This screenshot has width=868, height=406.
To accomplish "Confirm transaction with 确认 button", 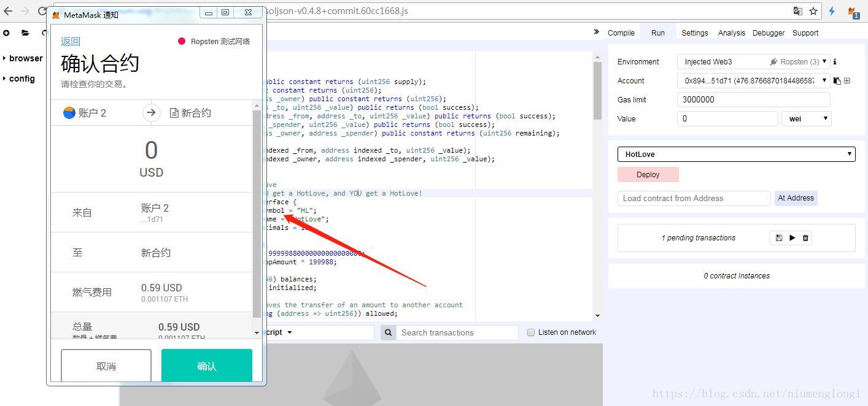I will point(207,366).
